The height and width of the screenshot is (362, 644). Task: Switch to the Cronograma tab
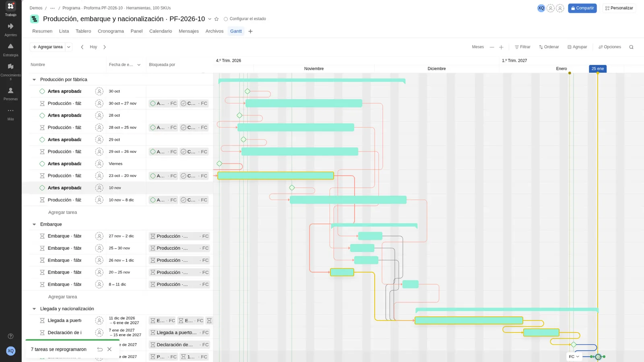point(111,31)
